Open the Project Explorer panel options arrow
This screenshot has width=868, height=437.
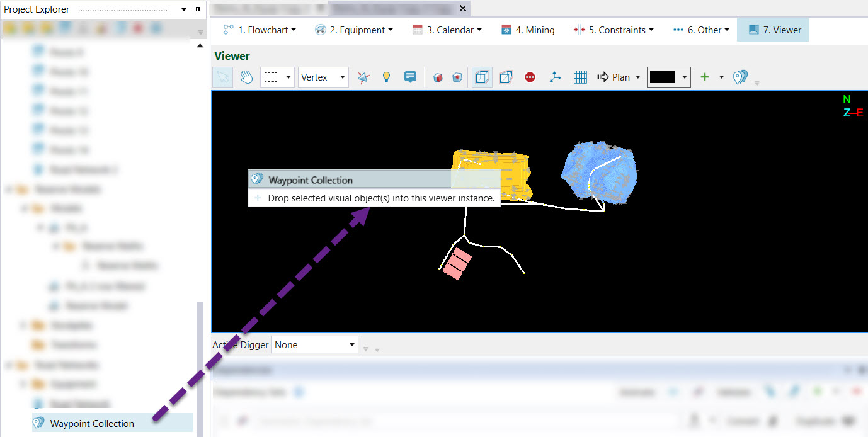click(x=183, y=9)
